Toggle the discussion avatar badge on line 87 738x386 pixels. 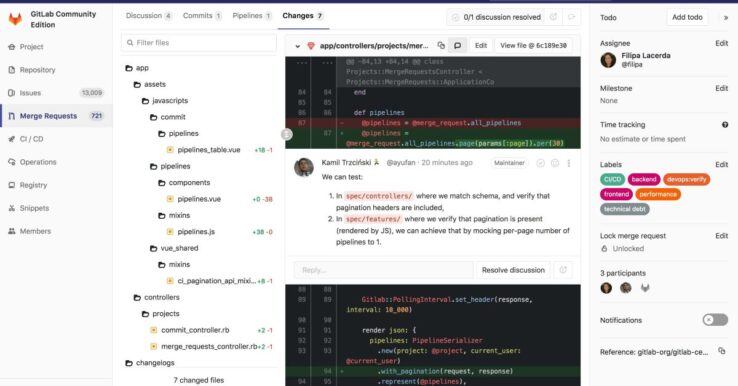click(287, 135)
